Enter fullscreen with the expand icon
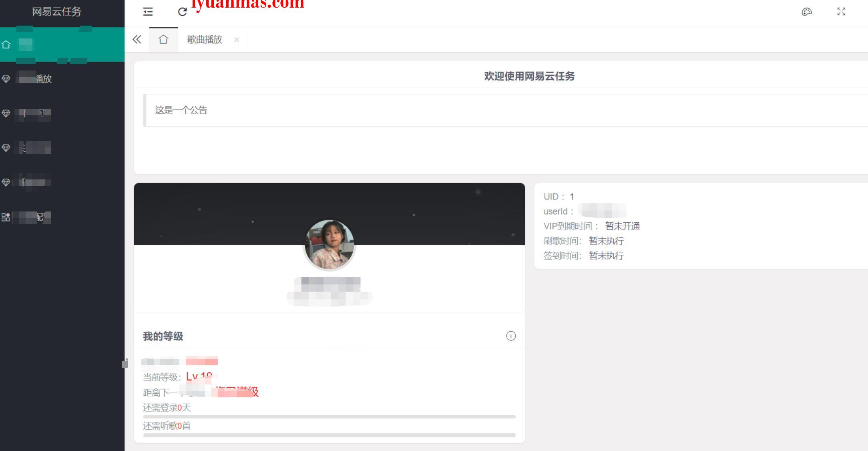Image resolution: width=868 pixels, height=451 pixels. [x=841, y=12]
